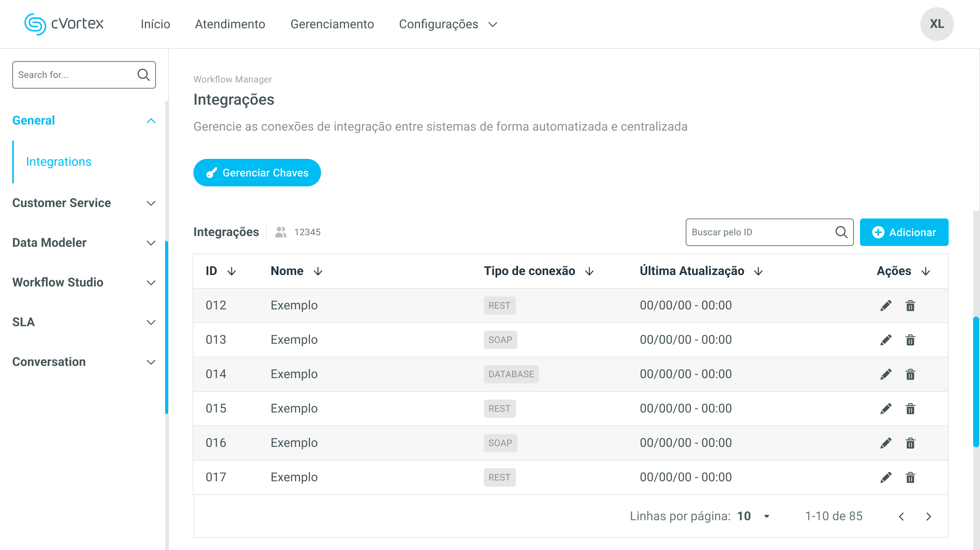Viewport: 980px width, 550px height.
Task: Open the Gerenciamento menu item
Action: point(332,24)
